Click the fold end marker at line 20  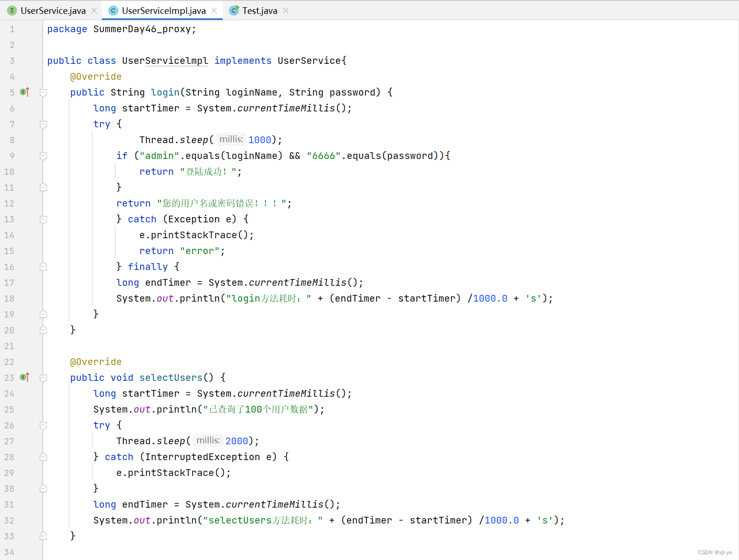pyautogui.click(x=43, y=330)
